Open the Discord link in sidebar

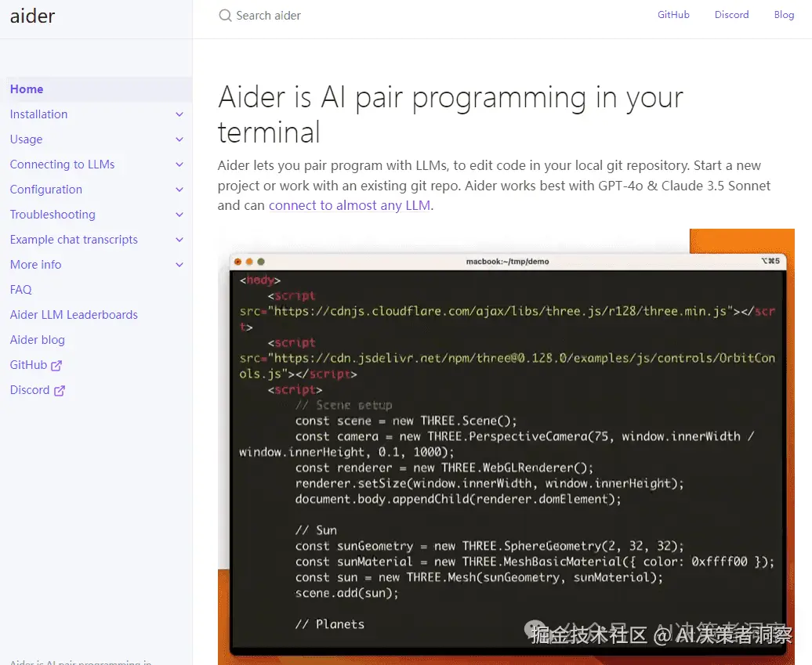30,390
